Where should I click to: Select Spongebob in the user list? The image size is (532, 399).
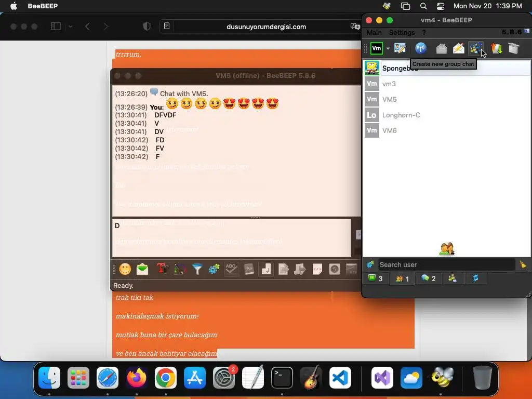447,68
